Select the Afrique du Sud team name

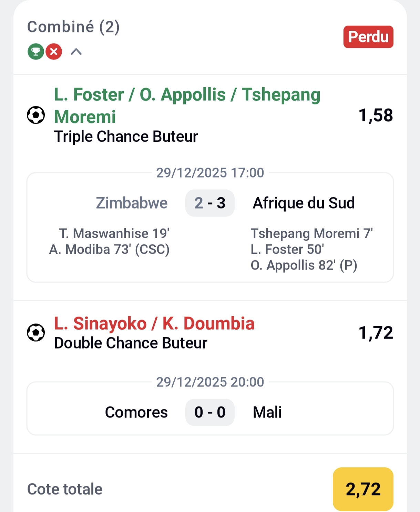(304, 203)
